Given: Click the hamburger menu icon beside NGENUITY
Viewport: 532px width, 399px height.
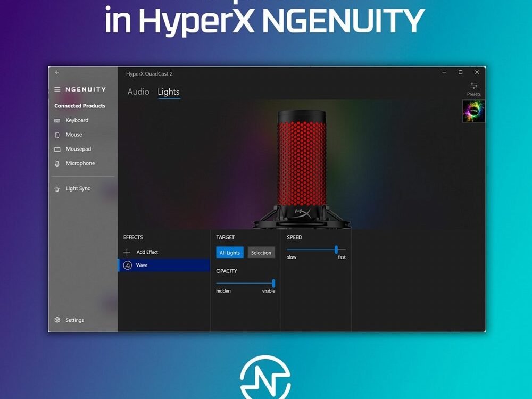Looking at the screenshot, I should coord(57,89).
